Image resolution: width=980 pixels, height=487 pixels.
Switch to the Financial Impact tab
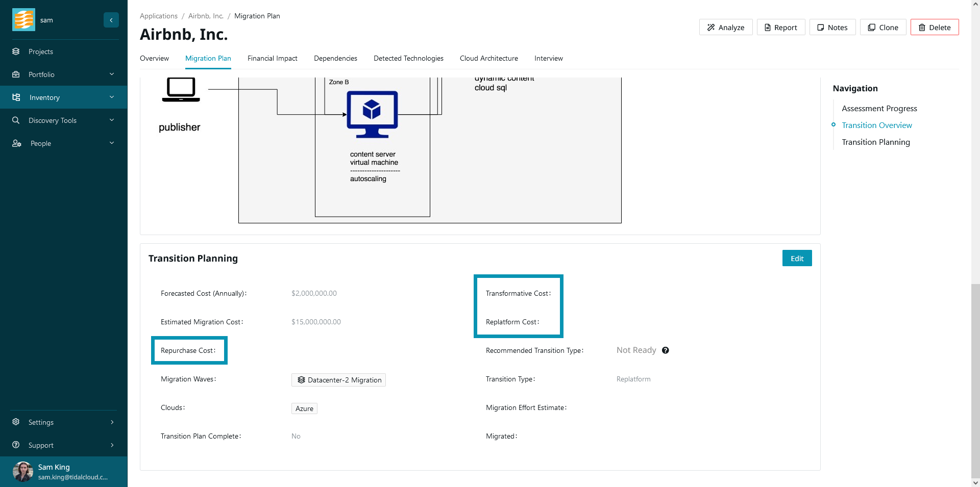tap(272, 59)
